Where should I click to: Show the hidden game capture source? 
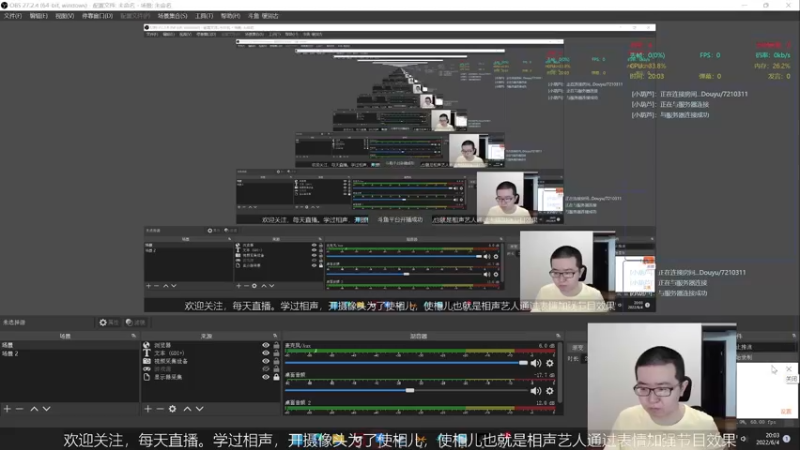(266, 369)
